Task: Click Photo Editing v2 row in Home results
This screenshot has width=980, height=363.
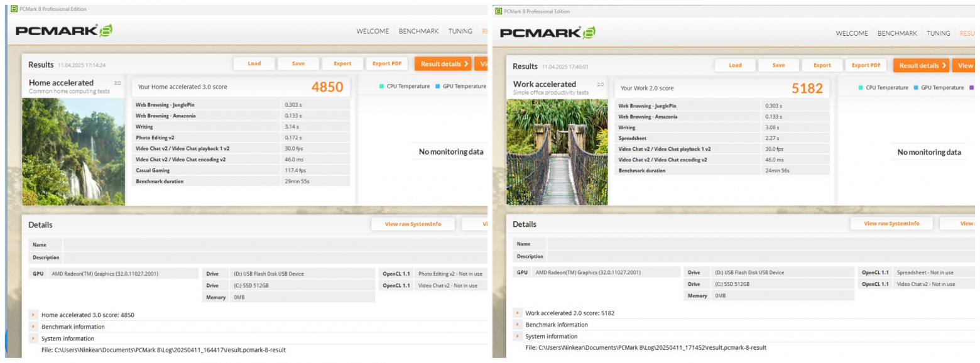Action: [x=241, y=138]
